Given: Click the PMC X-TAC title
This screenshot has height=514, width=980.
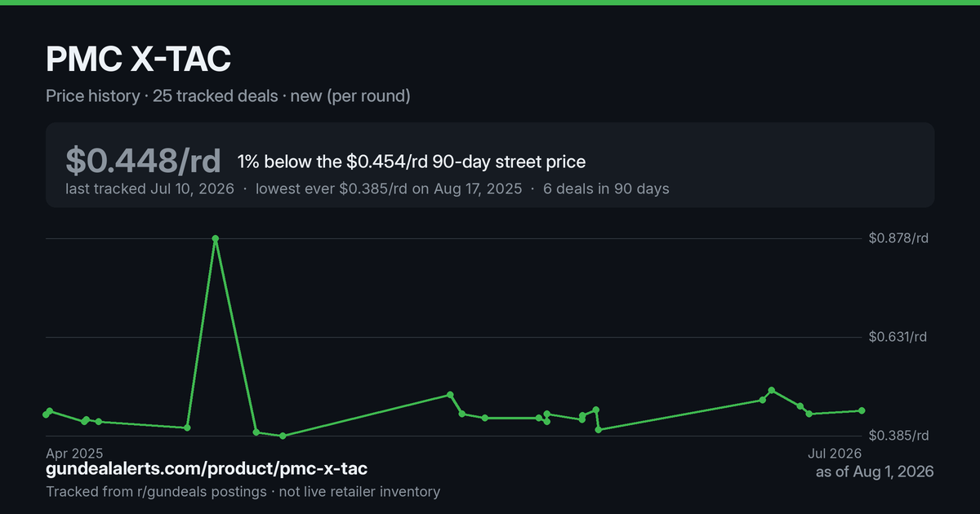Looking at the screenshot, I should tap(138, 60).
